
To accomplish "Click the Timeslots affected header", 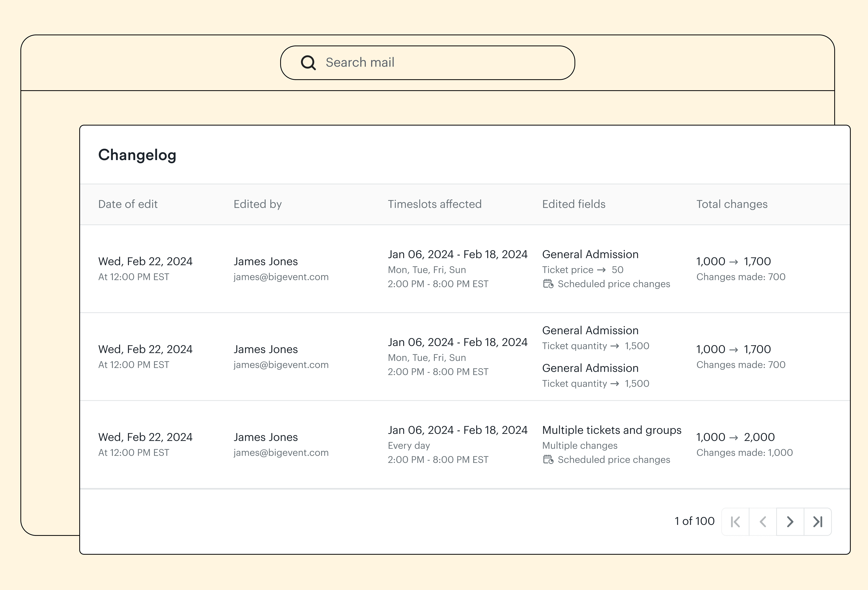I will tap(434, 204).
